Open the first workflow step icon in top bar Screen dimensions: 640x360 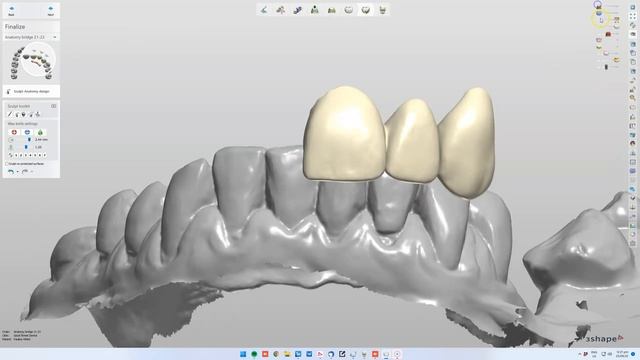(264, 10)
